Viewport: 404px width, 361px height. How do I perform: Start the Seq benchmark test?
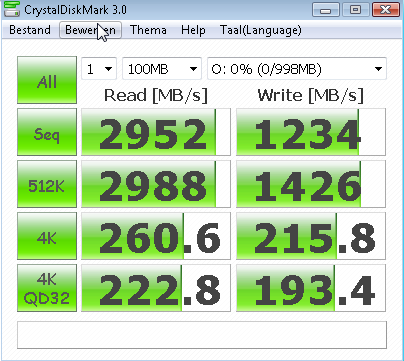click(47, 132)
